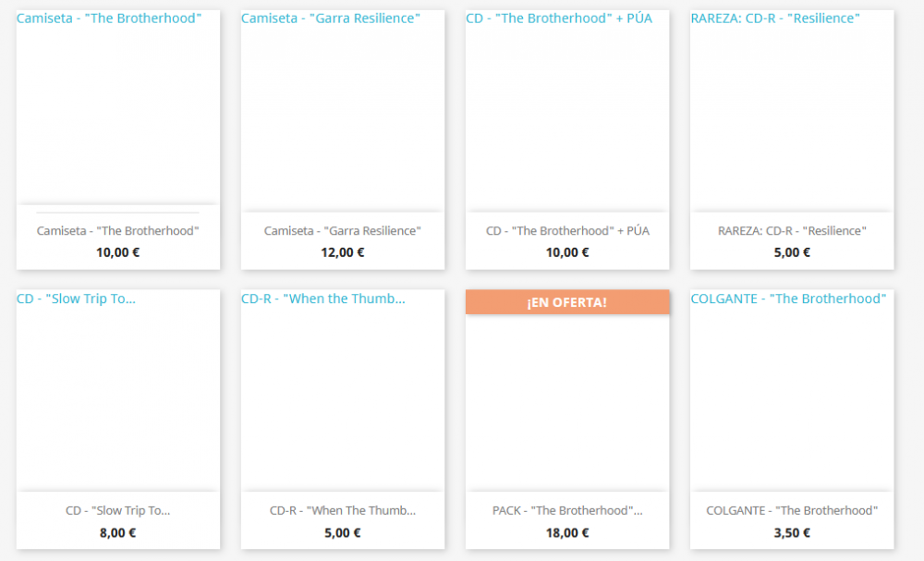This screenshot has width=924, height=561.
Task: Select the gray RAREZA: CD-R "Resilience" product name
Action: tap(792, 231)
